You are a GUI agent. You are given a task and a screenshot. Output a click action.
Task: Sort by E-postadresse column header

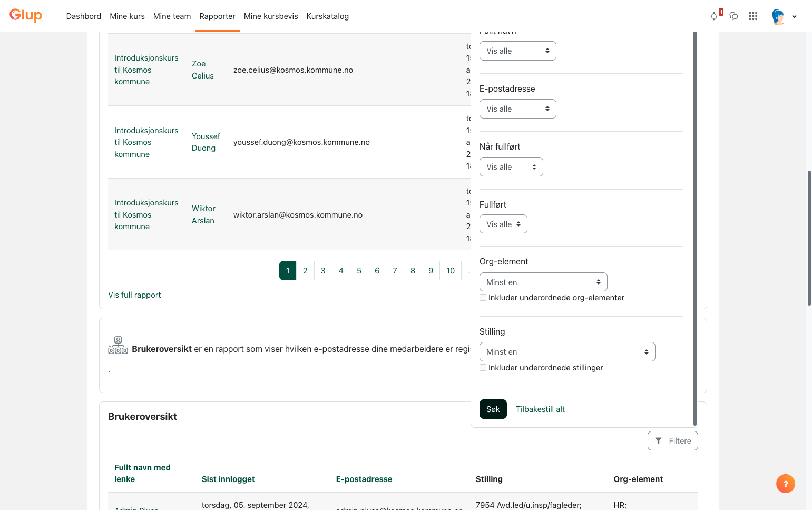click(x=364, y=479)
